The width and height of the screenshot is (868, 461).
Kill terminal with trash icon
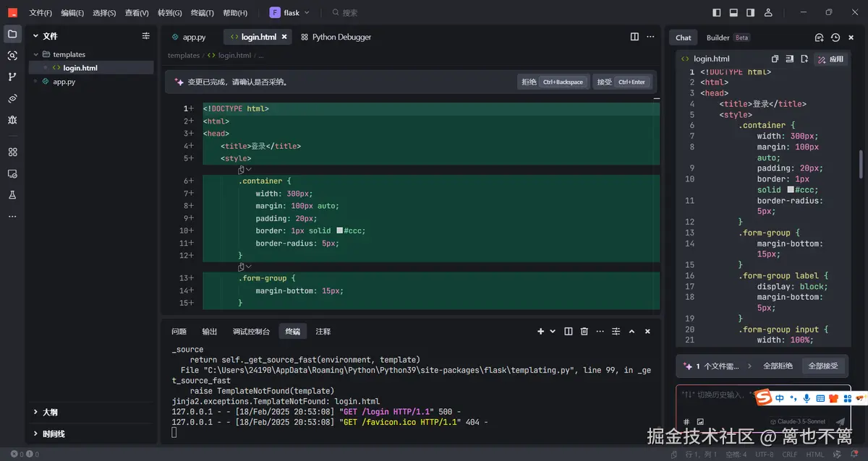[584, 331]
